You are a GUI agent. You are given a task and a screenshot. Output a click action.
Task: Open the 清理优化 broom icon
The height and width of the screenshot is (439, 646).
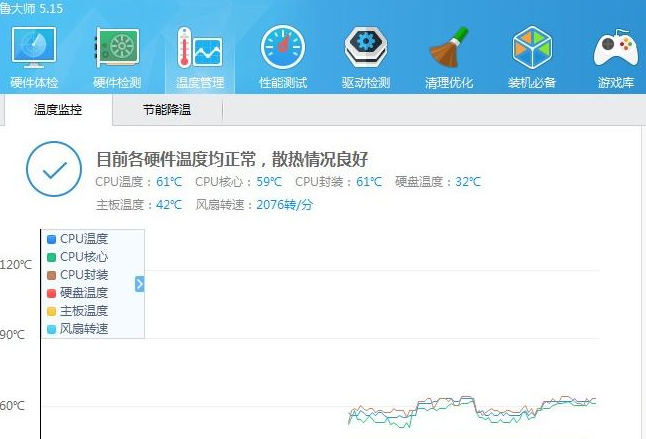click(x=449, y=49)
